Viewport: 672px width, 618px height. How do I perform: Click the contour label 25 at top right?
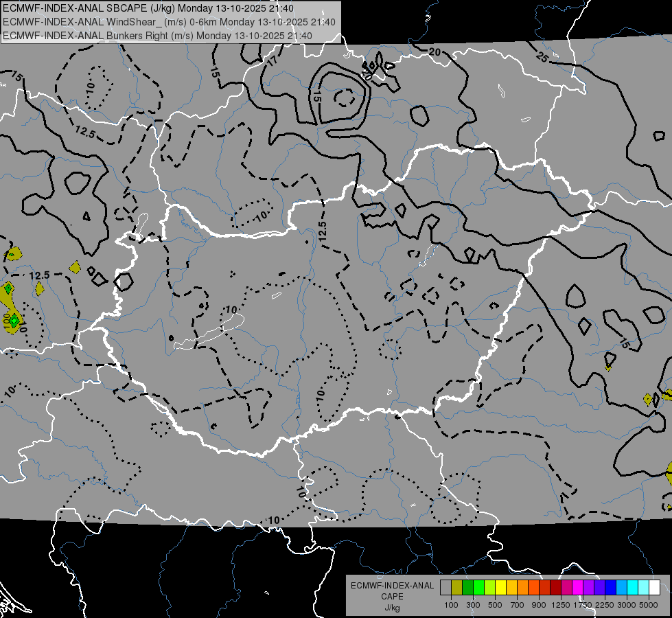click(542, 56)
